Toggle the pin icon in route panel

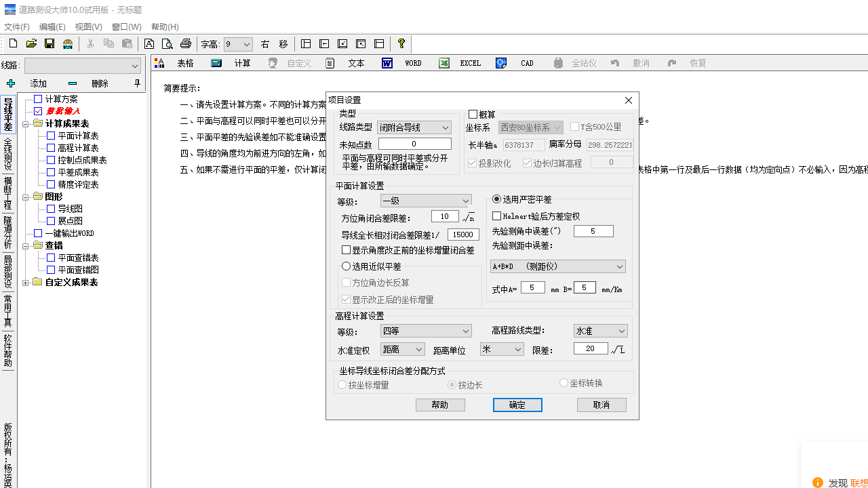point(137,83)
